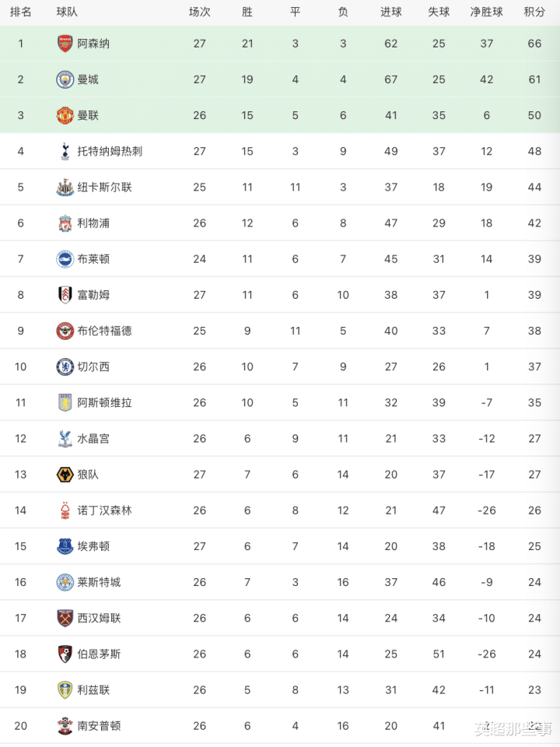
Task: Click the Newcastle United crest icon
Action: [x=65, y=188]
